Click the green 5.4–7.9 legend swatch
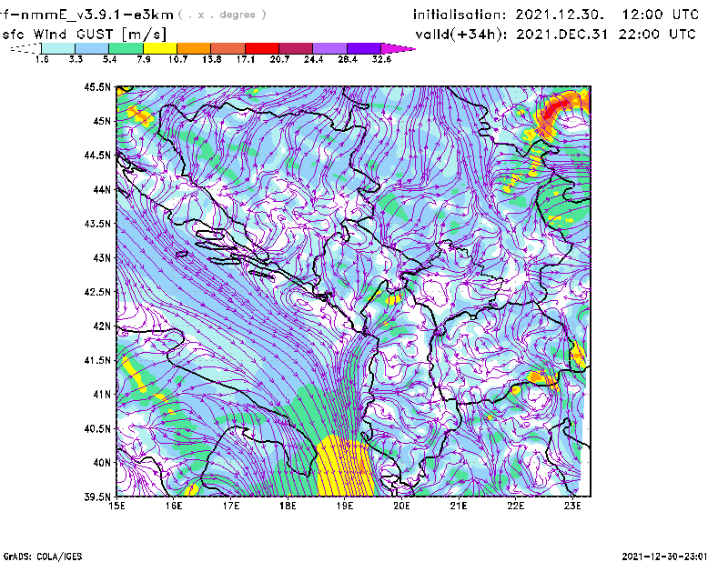The image size is (728, 562). pyautogui.click(x=126, y=48)
